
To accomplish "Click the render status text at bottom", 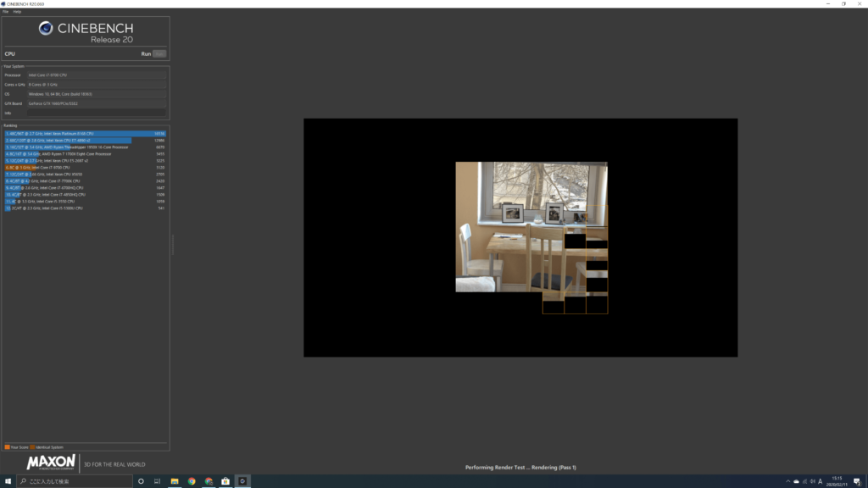I will click(520, 468).
